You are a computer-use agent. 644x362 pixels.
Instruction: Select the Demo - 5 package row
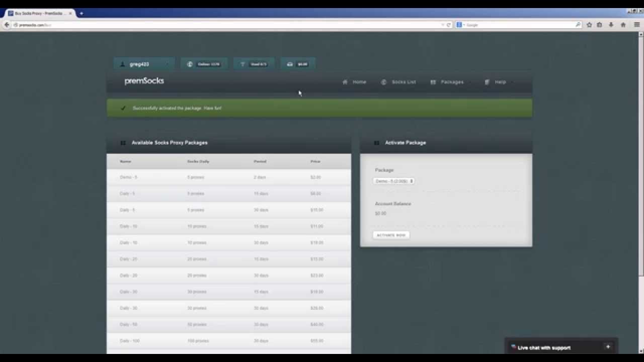click(x=229, y=177)
